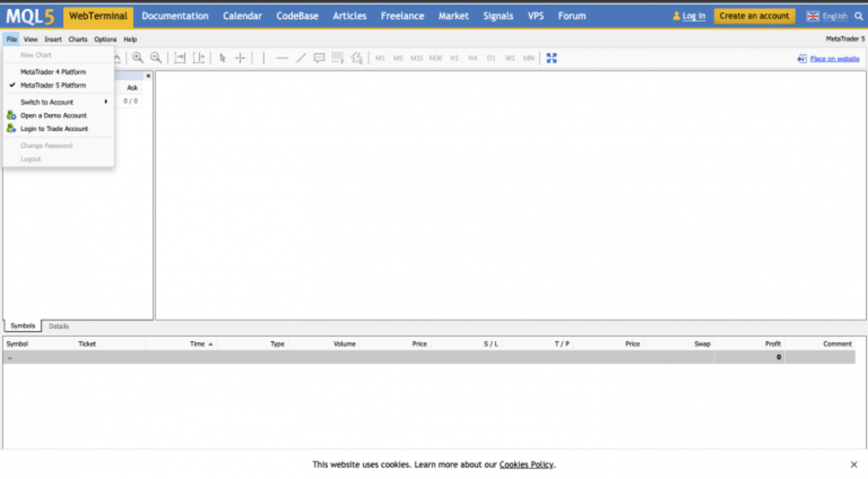868x479 pixels.
Task: Select the H1 timeframe
Action: [x=454, y=58]
